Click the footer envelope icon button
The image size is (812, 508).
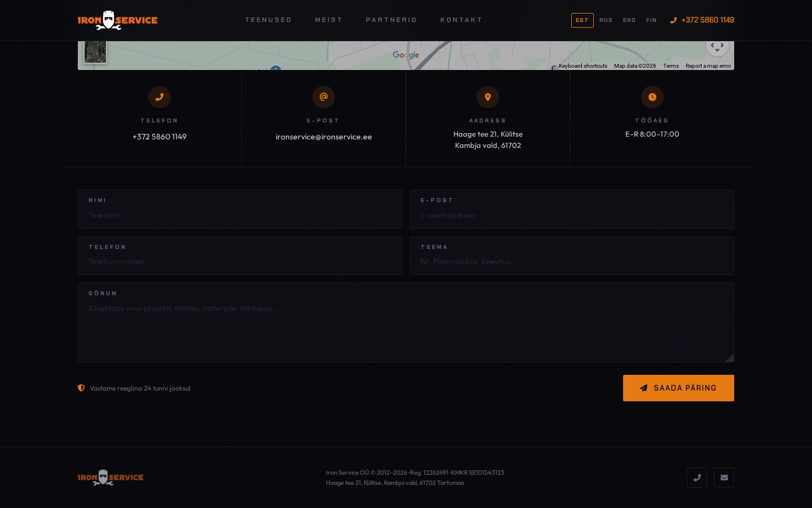[x=724, y=478]
